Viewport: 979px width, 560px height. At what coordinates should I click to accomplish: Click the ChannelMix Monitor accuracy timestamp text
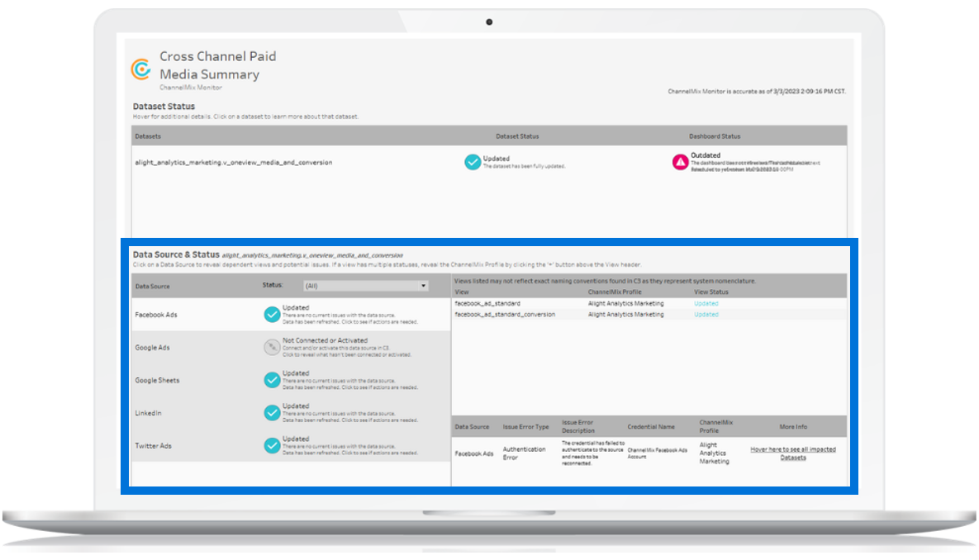(x=757, y=91)
